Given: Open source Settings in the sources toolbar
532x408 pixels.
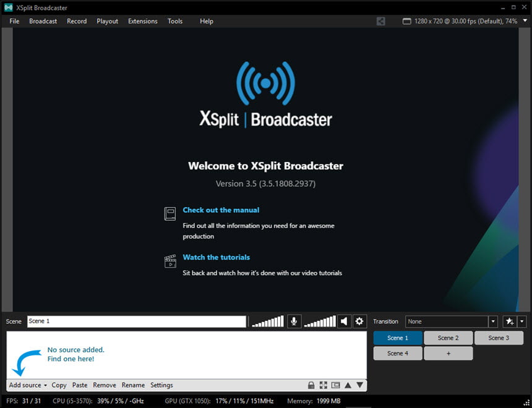Looking at the screenshot, I should (161, 385).
